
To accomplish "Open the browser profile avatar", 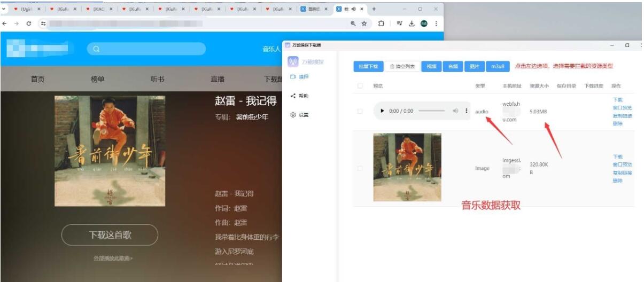I will tap(424, 23).
